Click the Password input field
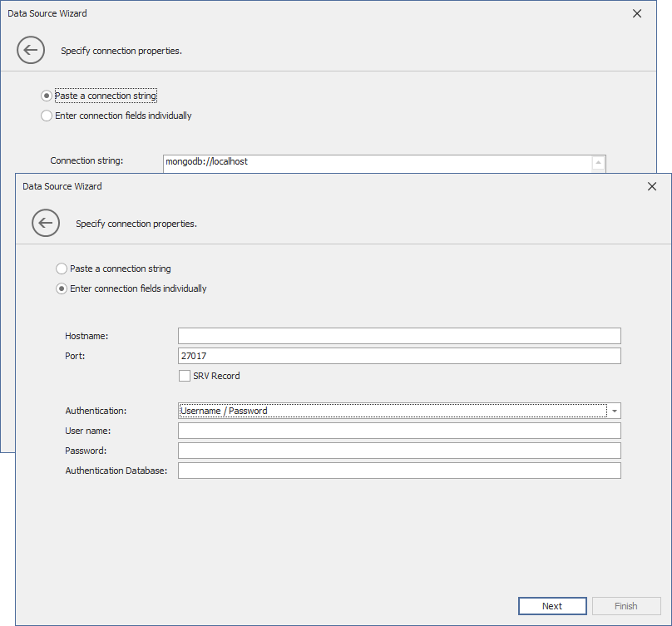672x626 pixels. click(399, 450)
